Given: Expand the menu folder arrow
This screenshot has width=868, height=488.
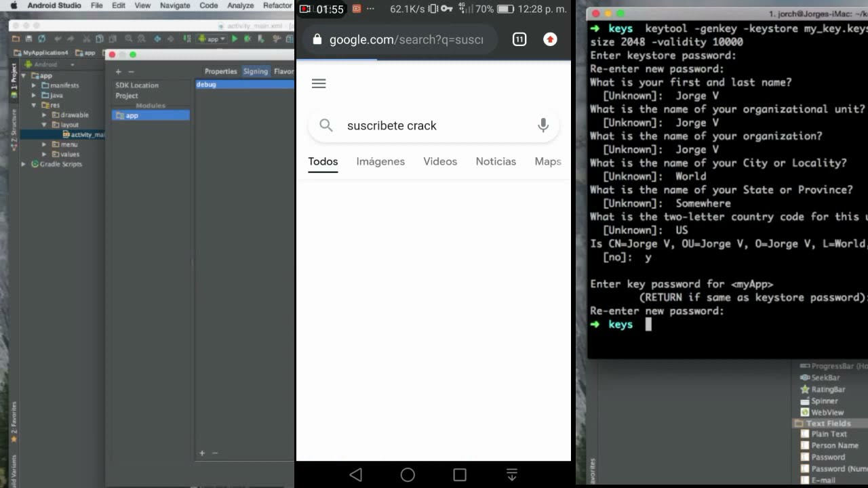Looking at the screenshot, I should point(45,144).
